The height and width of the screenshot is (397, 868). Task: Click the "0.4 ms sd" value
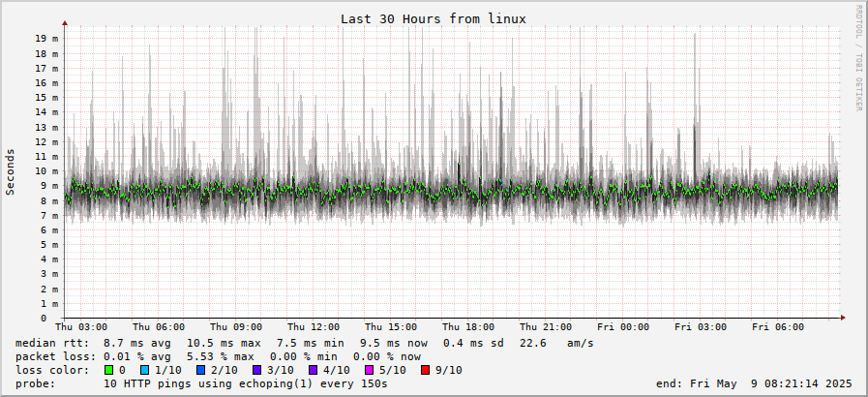(473, 344)
